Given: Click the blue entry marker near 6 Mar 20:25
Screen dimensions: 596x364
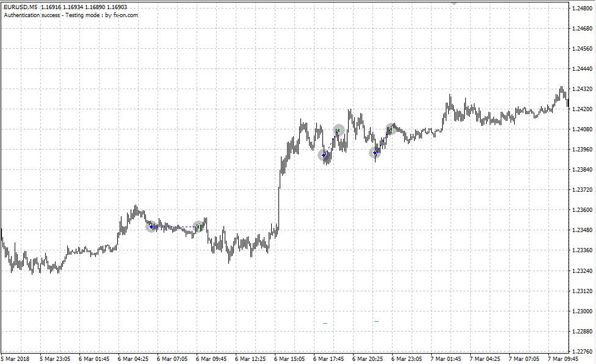Looking at the screenshot, I should (x=375, y=153).
